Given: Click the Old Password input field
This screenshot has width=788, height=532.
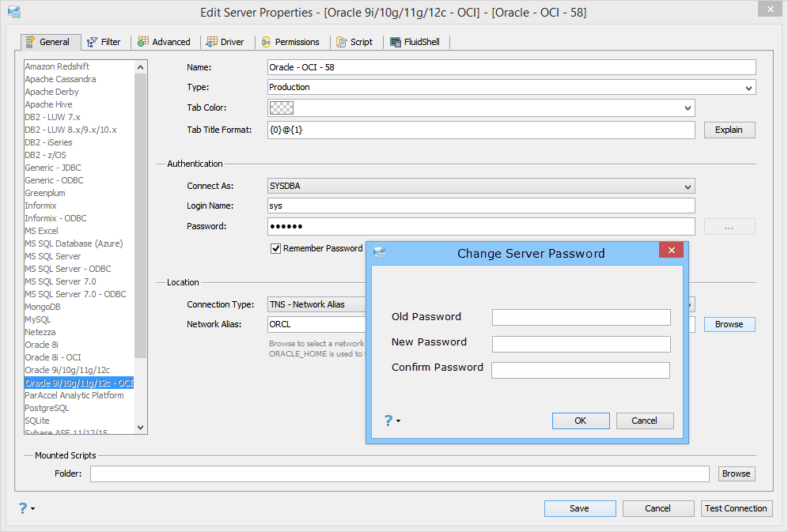Looking at the screenshot, I should pos(581,318).
